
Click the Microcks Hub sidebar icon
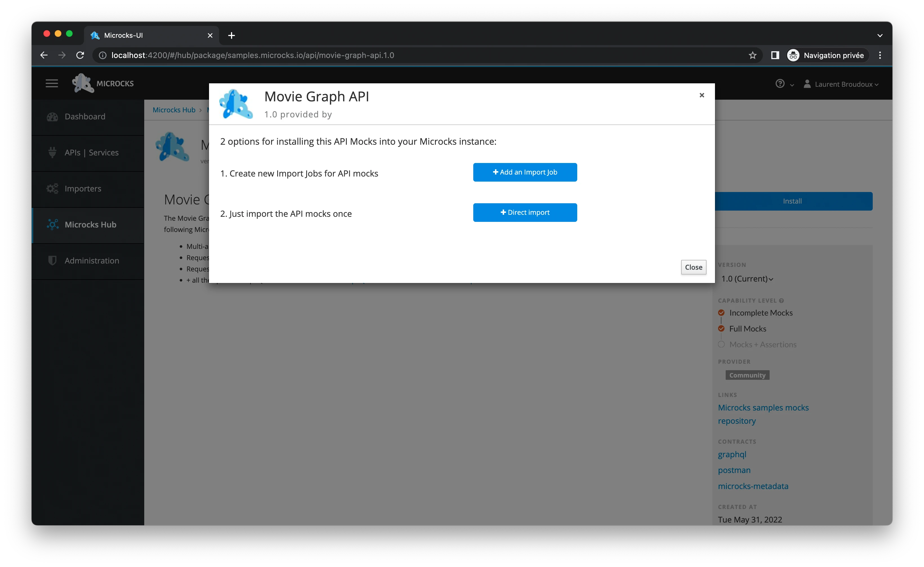(x=52, y=225)
